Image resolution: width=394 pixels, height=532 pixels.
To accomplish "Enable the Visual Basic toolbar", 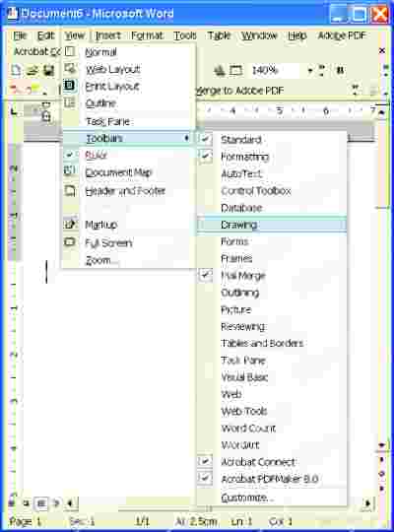I will [272, 377].
